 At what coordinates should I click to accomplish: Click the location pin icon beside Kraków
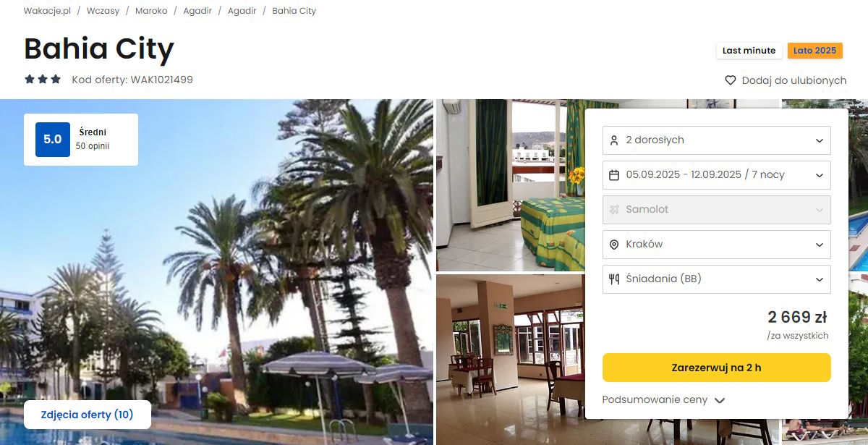(614, 245)
